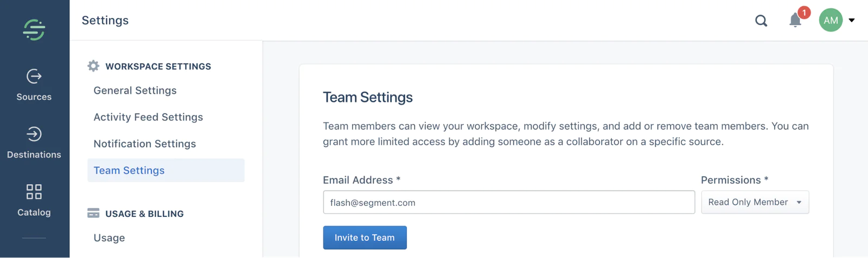Image resolution: width=868 pixels, height=258 pixels.
Task: Click the search magnifier icon
Action: click(761, 21)
